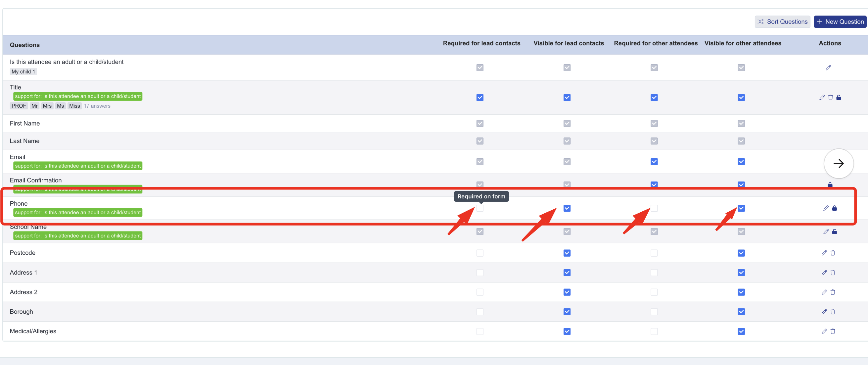Edit the Phone question
The image size is (868, 365).
pos(826,208)
